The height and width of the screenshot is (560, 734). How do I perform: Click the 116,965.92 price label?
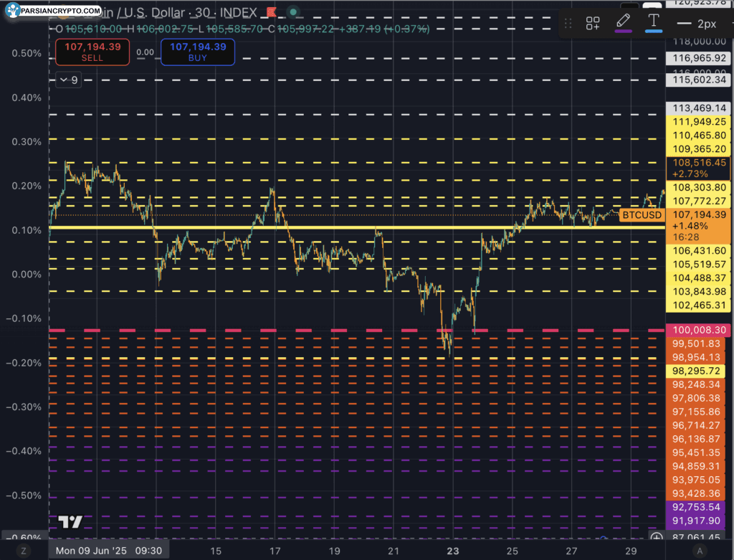698,59
